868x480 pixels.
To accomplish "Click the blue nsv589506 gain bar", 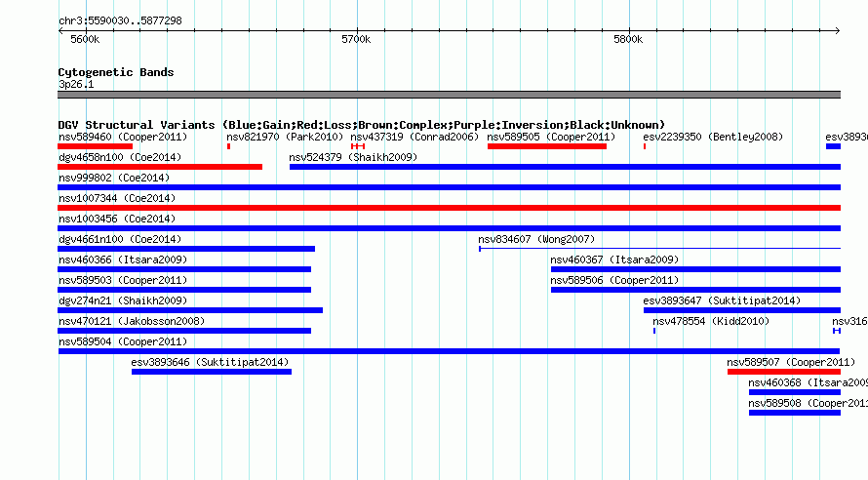I will (x=695, y=290).
